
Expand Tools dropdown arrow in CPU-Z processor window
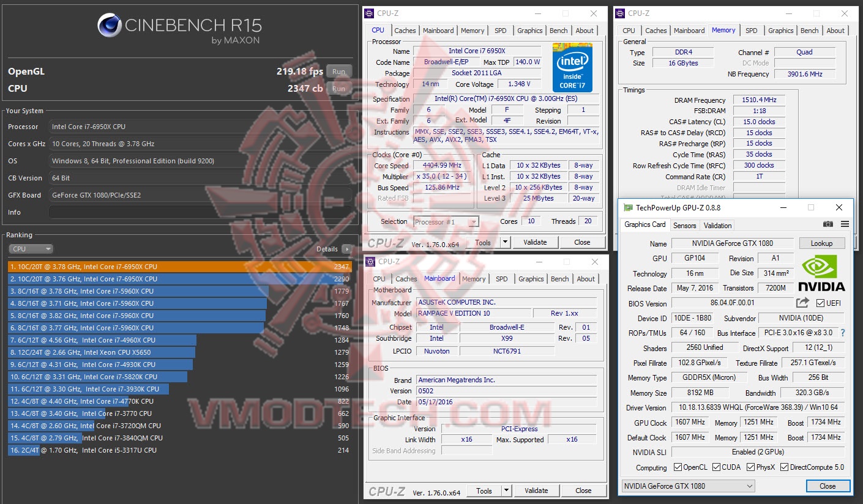[506, 242]
